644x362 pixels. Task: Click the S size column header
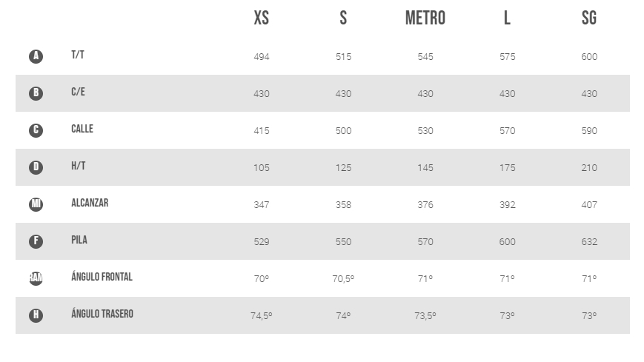343,18
